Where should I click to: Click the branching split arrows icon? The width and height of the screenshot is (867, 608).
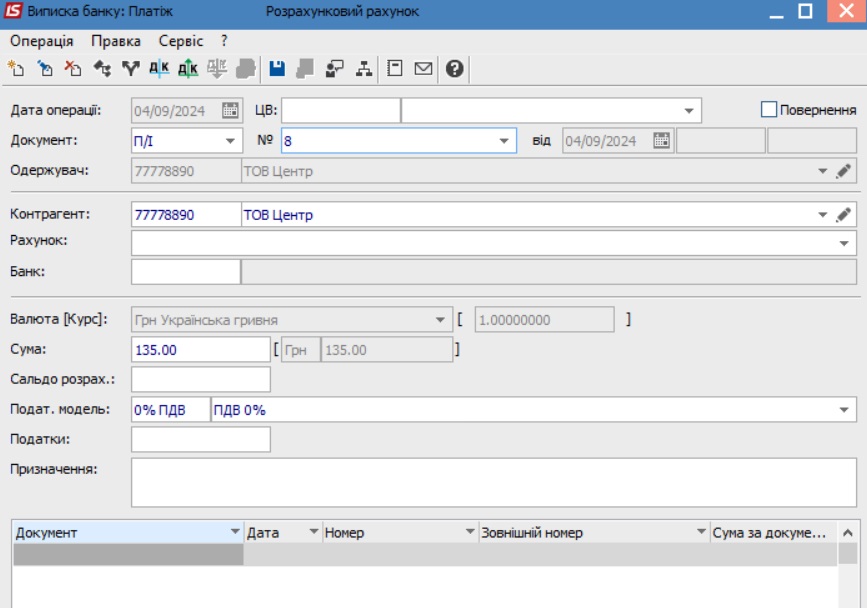click(x=130, y=69)
